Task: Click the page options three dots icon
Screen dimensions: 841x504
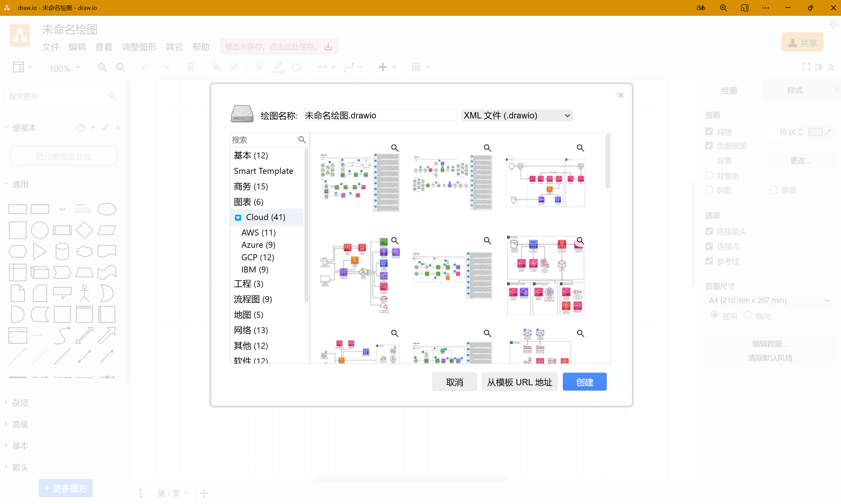Action: (141, 493)
